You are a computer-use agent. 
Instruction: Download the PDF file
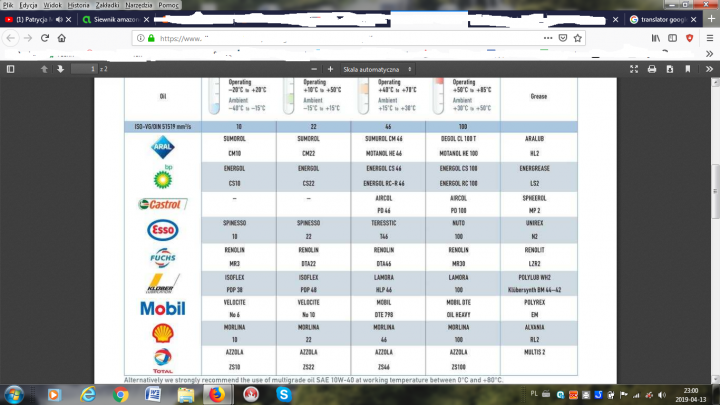point(671,69)
